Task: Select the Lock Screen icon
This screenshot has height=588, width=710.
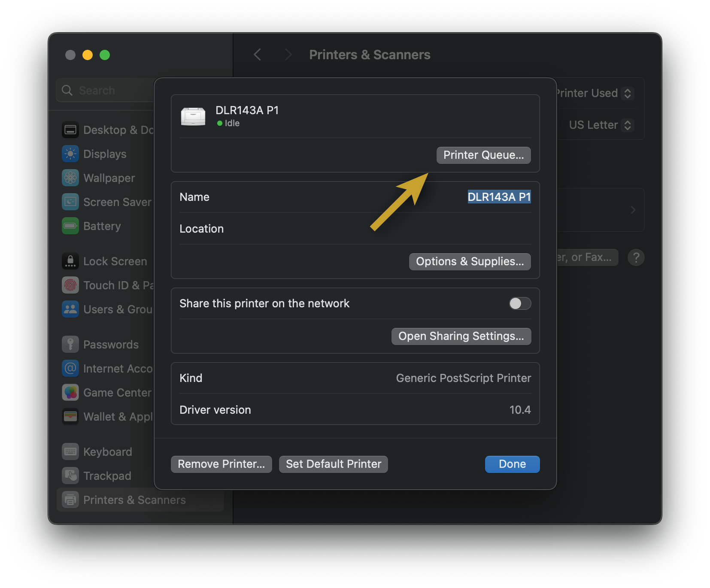Action: (70, 261)
